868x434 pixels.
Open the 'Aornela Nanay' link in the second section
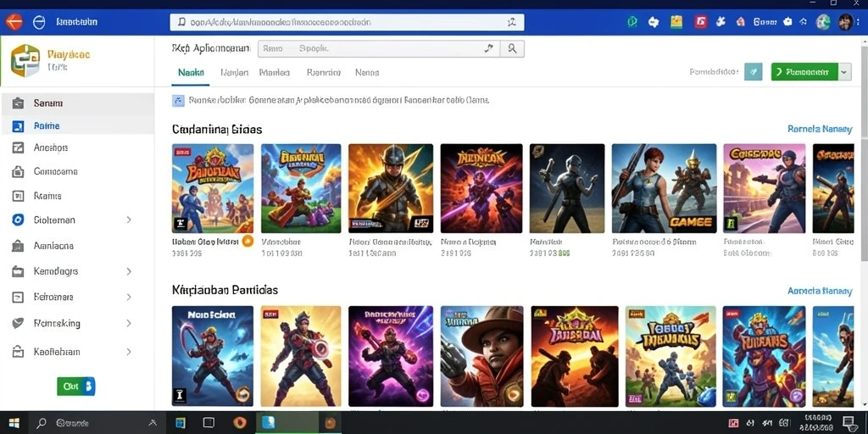click(x=820, y=292)
